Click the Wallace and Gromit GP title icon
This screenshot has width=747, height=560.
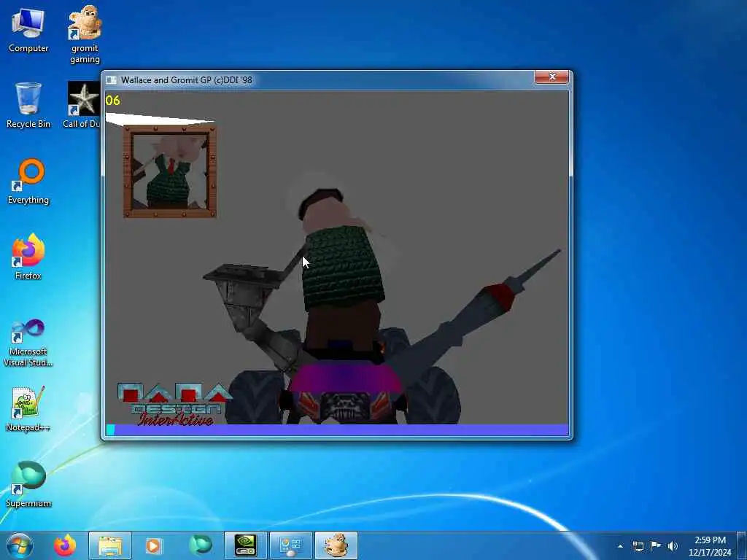pyautogui.click(x=111, y=80)
